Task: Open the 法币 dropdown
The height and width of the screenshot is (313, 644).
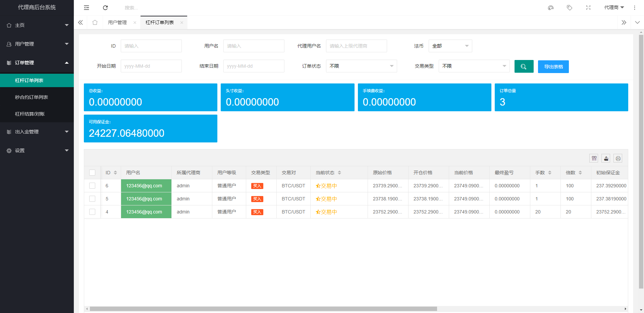Action: click(x=450, y=46)
